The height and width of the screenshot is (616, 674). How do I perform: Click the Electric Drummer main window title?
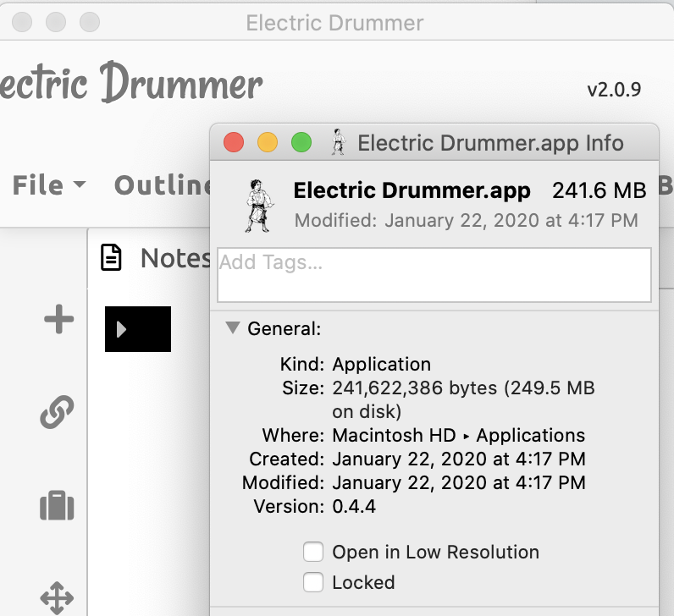[334, 23]
